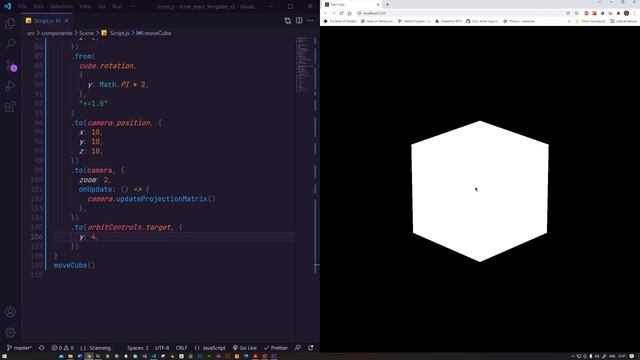Screen dimensions: 640x360
Task: Open the Manage gear in activity bar
Action: pyautogui.click(x=10, y=332)
